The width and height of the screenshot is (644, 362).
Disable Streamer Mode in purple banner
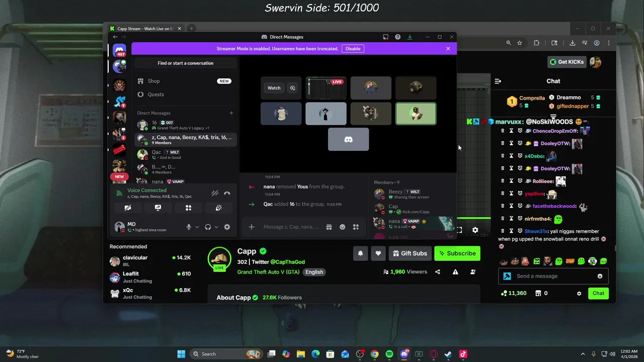353,49
